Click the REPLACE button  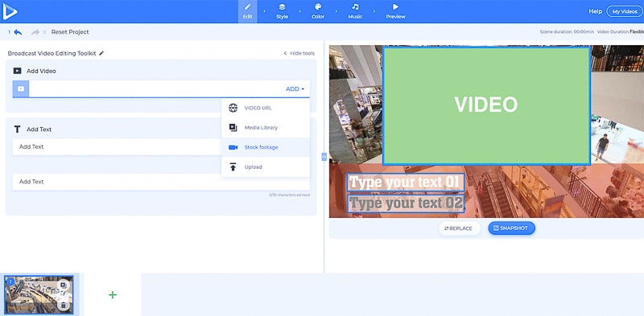[459, 228]
